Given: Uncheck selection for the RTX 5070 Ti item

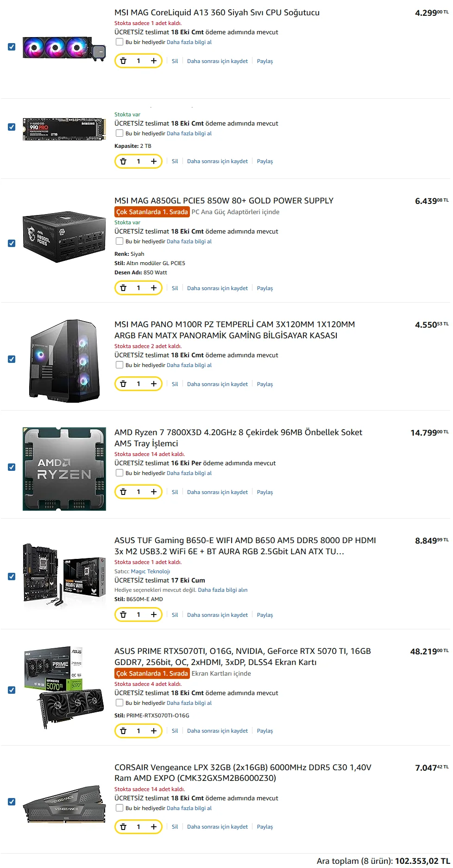Looking at the screenshot, I should click(12, 690).
